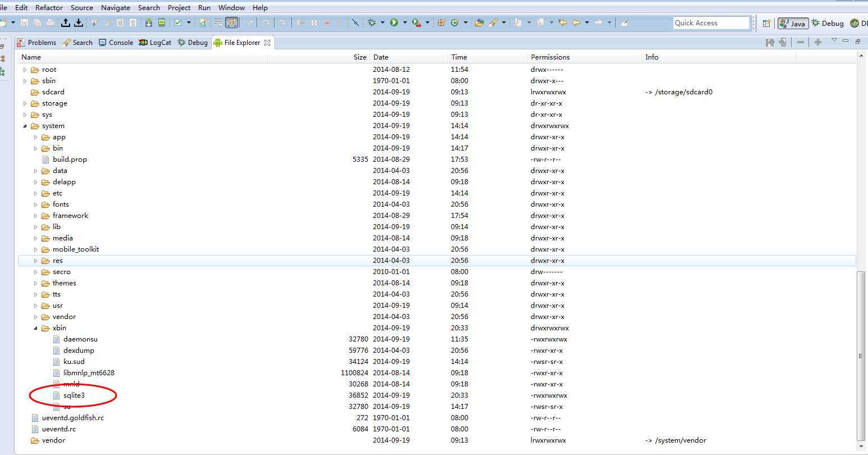Select the ueventd.goldfish.rc file
The width and height of the screenshot is (868, 455).
(x=72, y=418)
